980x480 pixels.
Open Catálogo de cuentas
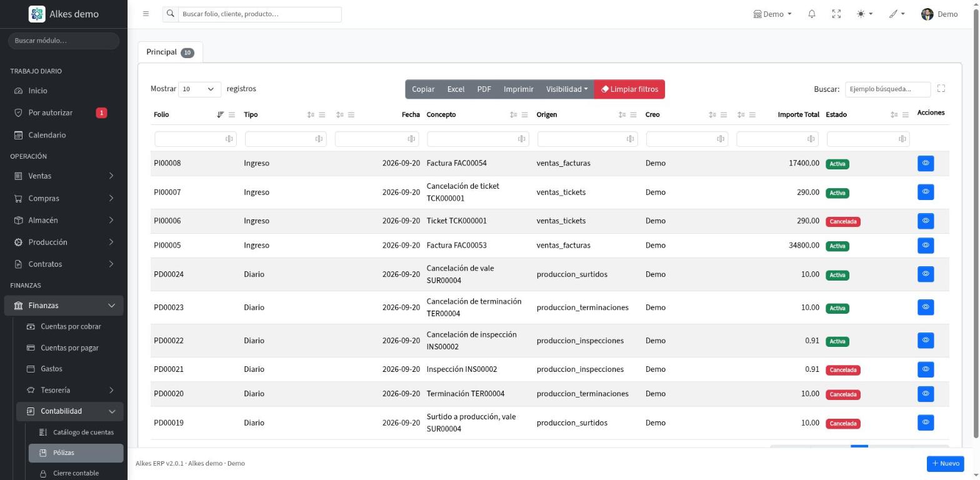point(76,432)
